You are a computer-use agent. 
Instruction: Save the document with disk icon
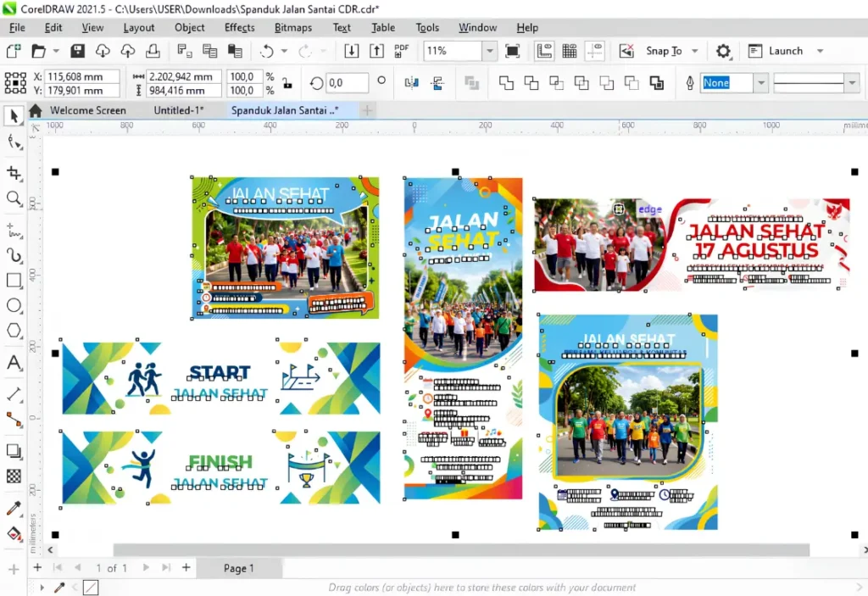(77, 51)
